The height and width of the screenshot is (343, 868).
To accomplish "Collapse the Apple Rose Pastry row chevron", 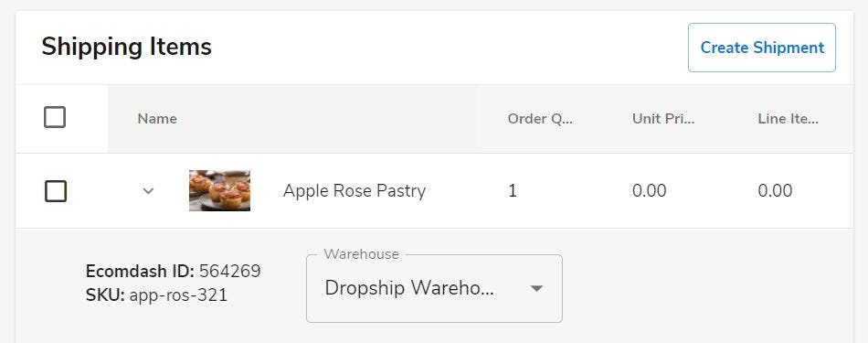I will [x=148, y=191].
